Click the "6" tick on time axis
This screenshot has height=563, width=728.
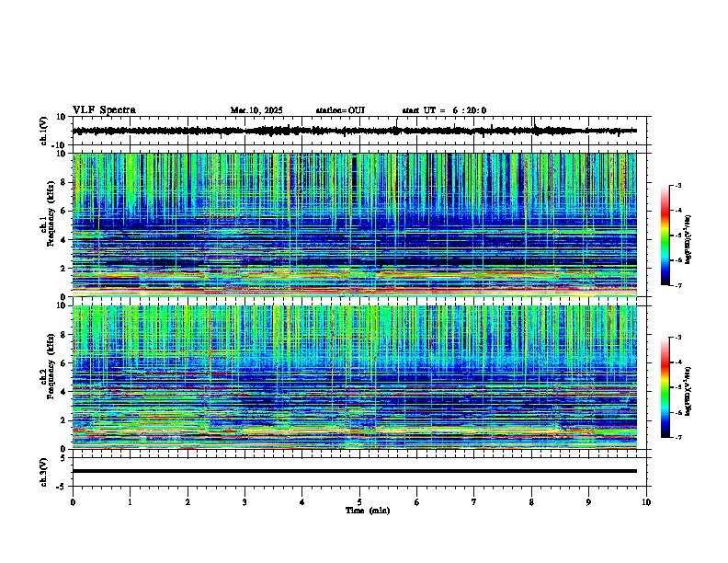[417, 502]
